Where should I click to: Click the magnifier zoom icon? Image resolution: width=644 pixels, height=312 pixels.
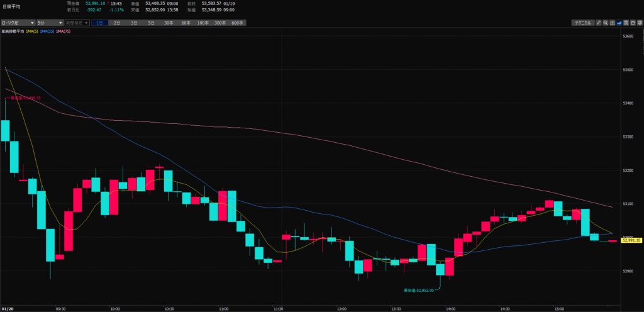coord(605,23)
